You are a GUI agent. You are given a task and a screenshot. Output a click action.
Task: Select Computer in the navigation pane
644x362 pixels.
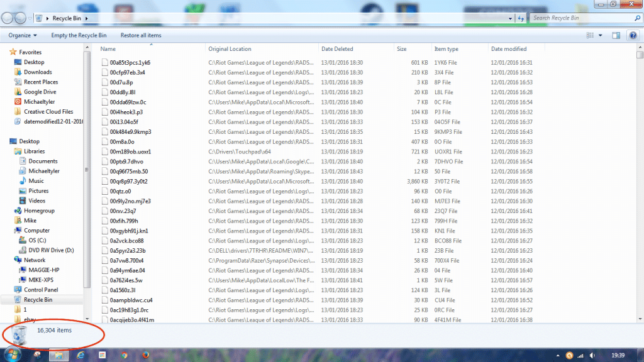point(36,230)
